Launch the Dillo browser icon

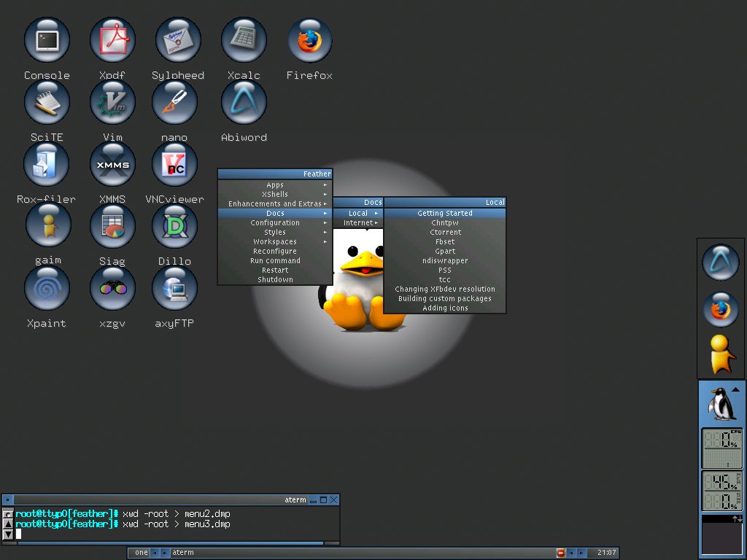(x=174, y=226)
